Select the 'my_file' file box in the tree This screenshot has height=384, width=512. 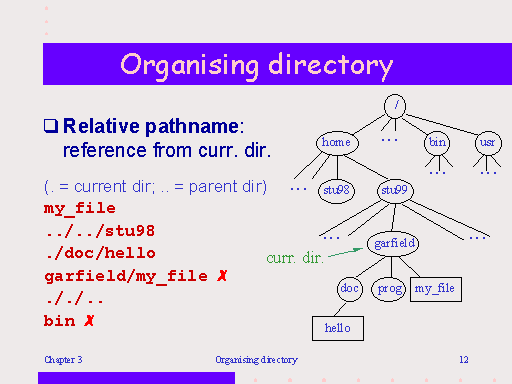click(x=436, y=289)
